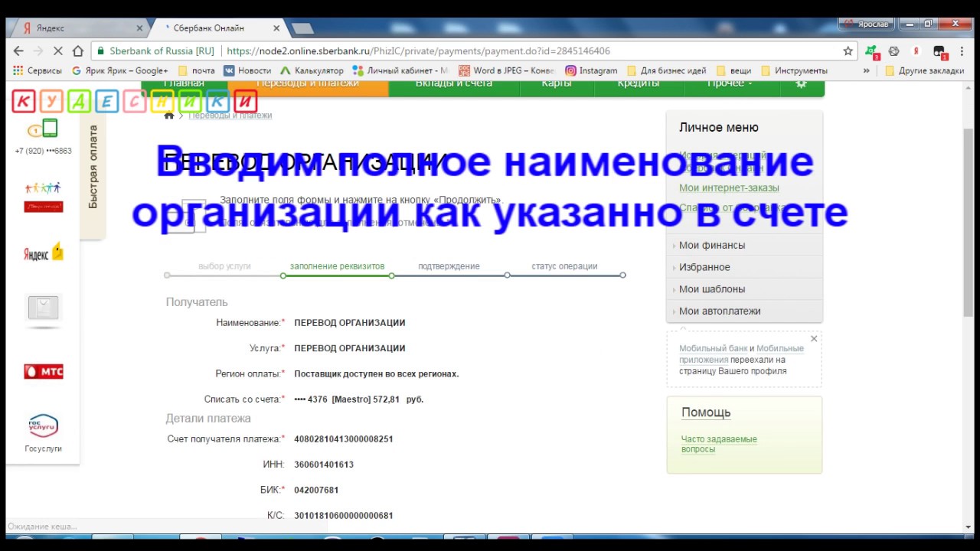Open Word в JPEG bookmark
The width and height of the screenshot is (980, 551).
pyautogui.click(x=506, y=70)
